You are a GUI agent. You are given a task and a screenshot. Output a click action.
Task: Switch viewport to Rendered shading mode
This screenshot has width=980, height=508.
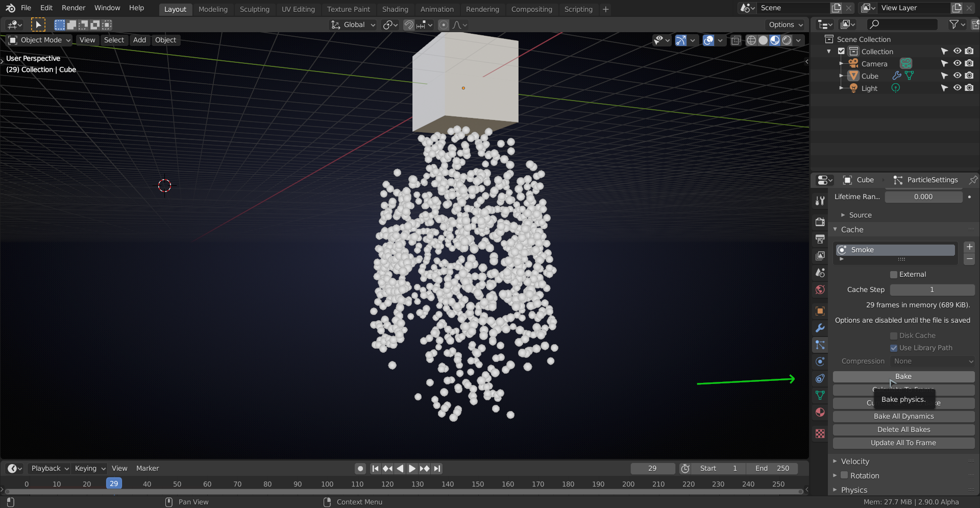point(788,40)
